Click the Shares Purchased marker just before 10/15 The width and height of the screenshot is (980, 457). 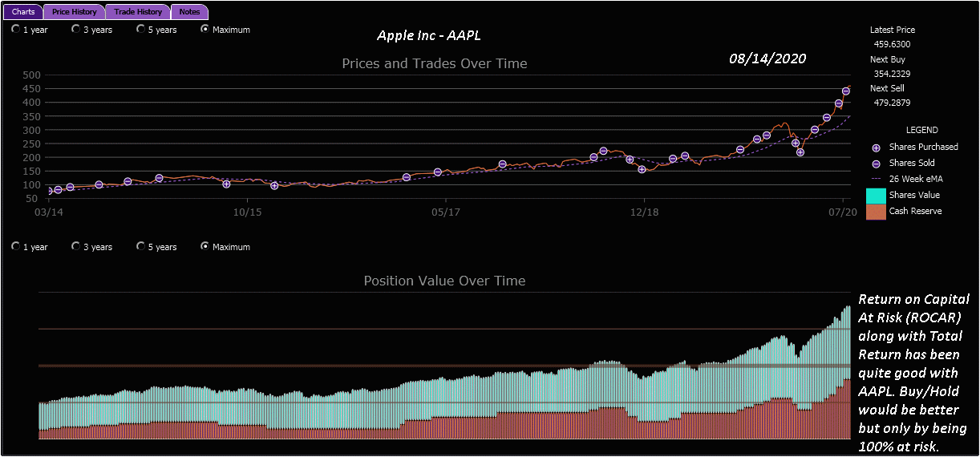click(x=226, y=184)
